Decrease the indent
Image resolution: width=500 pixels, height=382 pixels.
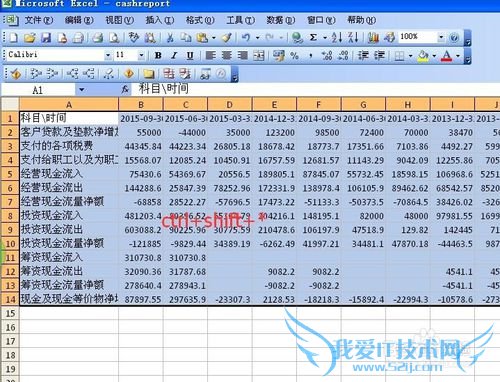363,55
